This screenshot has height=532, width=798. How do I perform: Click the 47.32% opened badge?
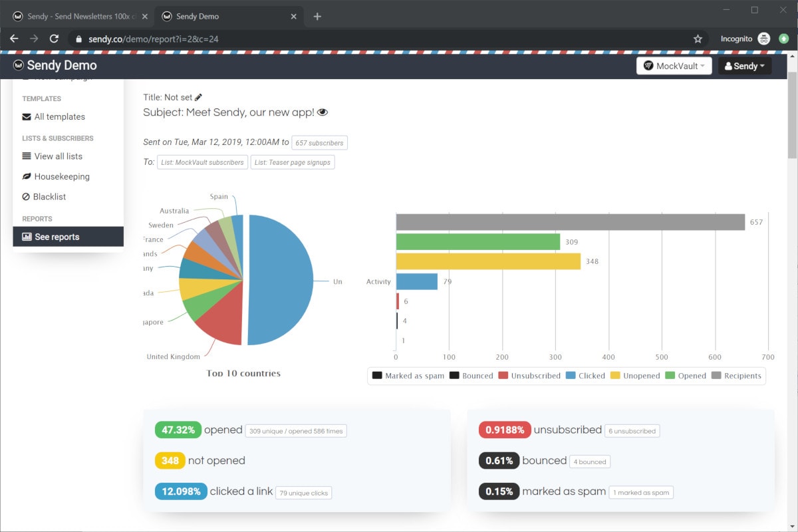tap(178, 430)
